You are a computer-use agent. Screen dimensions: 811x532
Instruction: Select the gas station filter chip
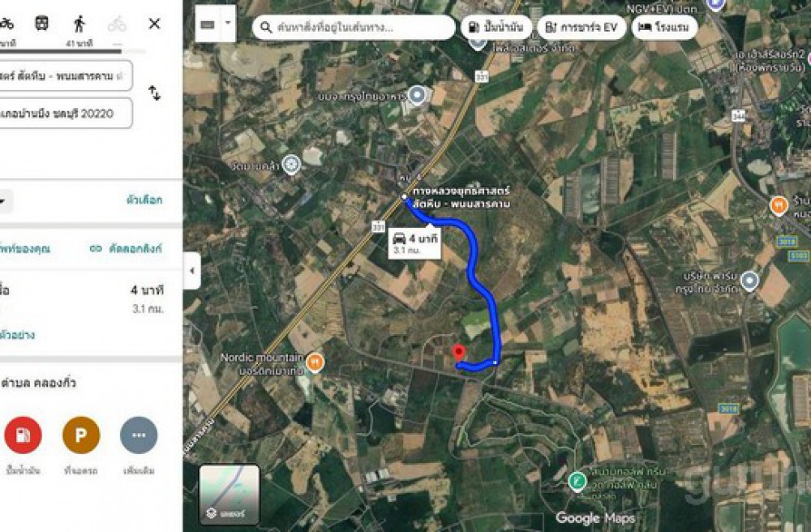pos(496,27)
